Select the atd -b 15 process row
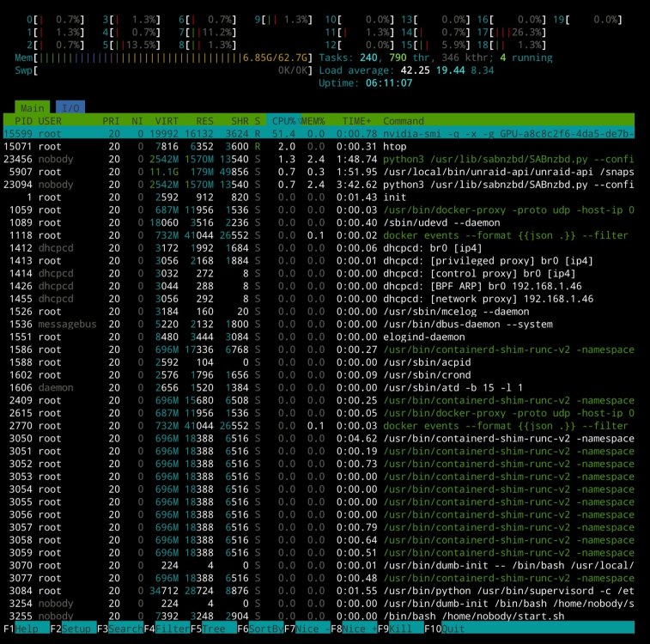 click(x=319, y=387)
